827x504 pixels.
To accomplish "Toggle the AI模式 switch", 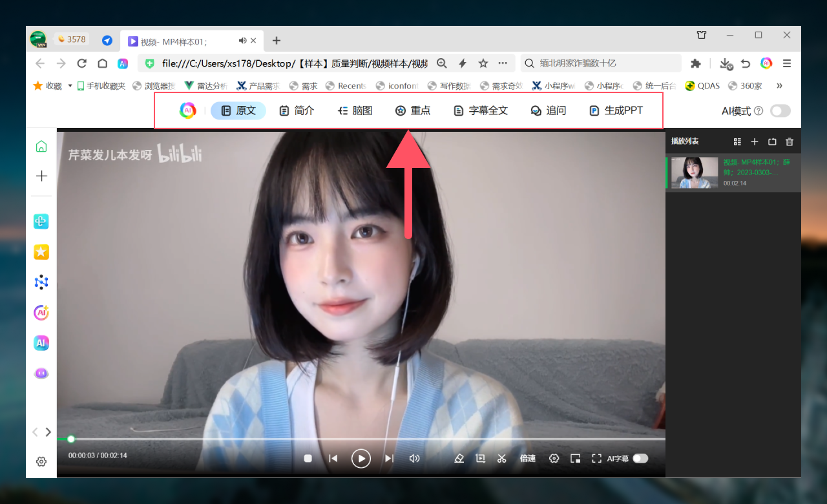I will point(780,111).
